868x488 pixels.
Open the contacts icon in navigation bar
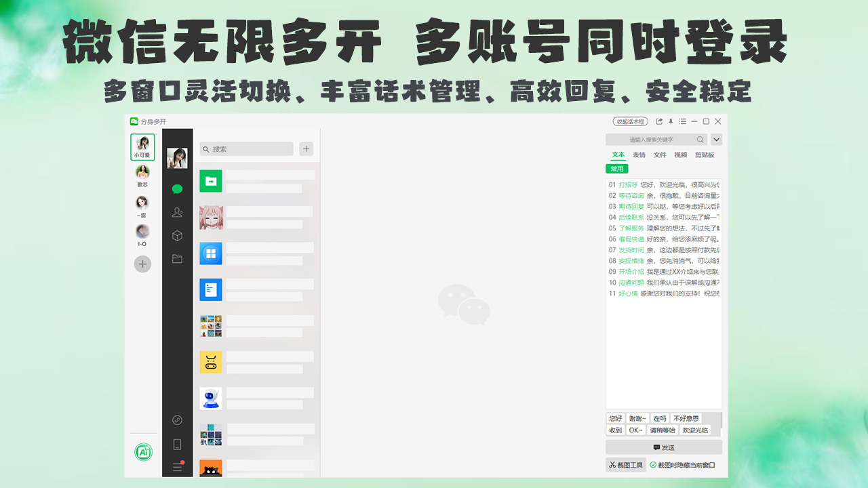point(177,212)
